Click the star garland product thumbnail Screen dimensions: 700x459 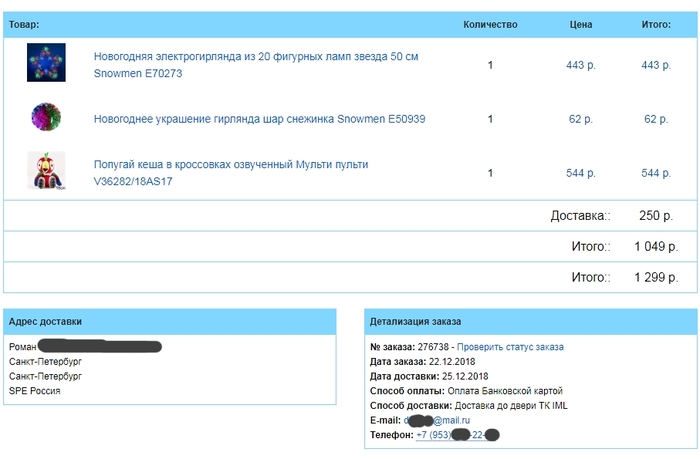tap(46, 63)
